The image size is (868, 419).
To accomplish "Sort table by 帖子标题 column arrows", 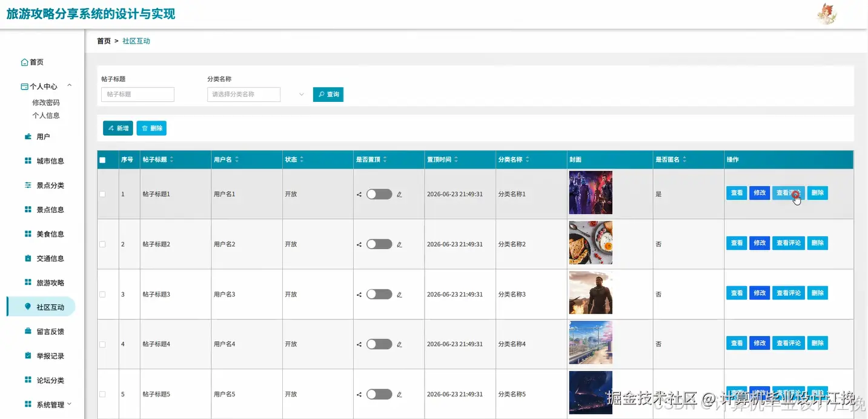I will click(x=171, y=159).
